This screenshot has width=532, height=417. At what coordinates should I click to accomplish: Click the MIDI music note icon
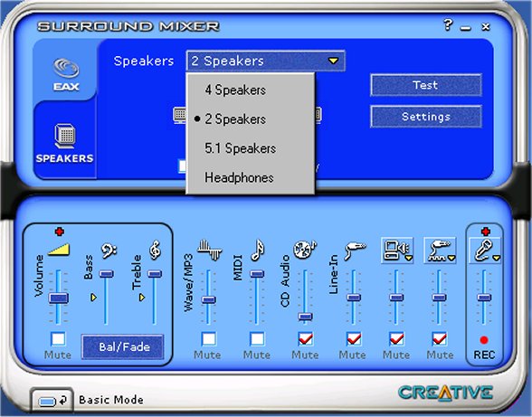[257, 250]
